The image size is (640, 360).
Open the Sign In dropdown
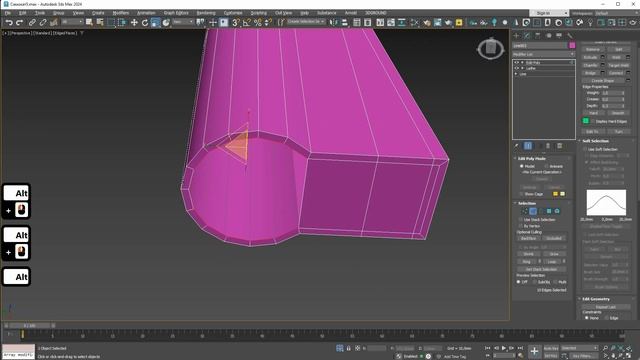pyautogui.click(x=549, y=13)
